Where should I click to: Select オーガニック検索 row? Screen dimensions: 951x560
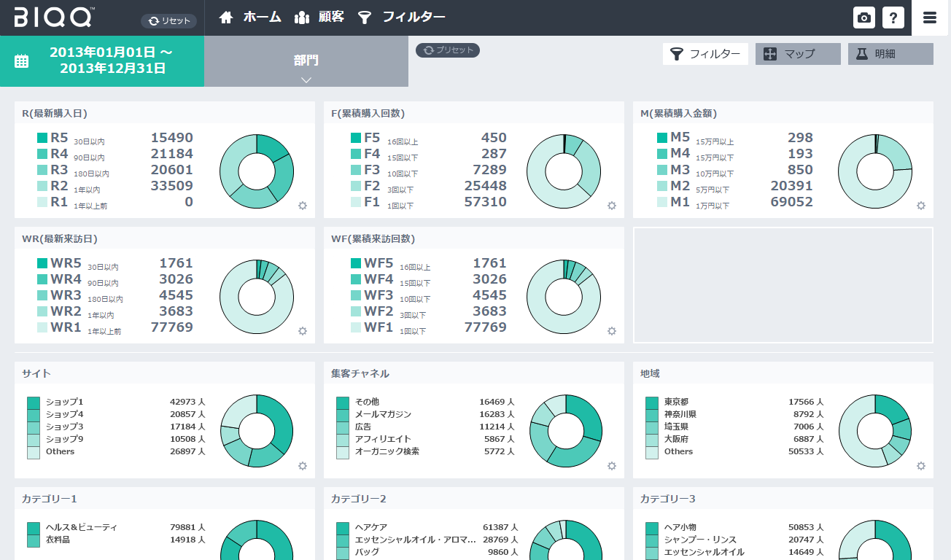[x=387, y=451]
